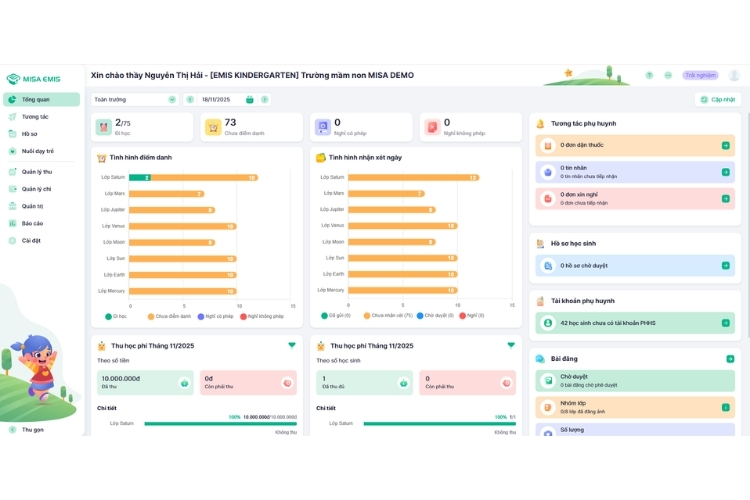750x500 pixels.
Task: Go to 'Báo cáo' sidebar menu
Action: click(x=32, y=223)
